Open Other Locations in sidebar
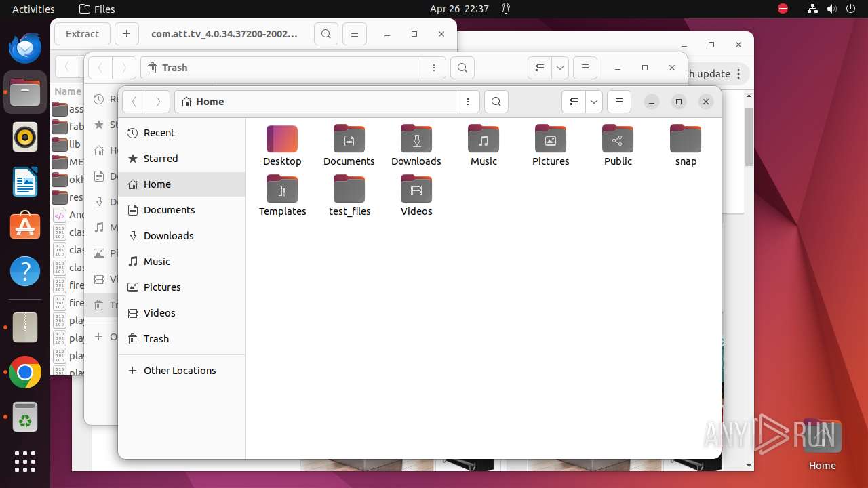868x488 pixels. (182, 371)
